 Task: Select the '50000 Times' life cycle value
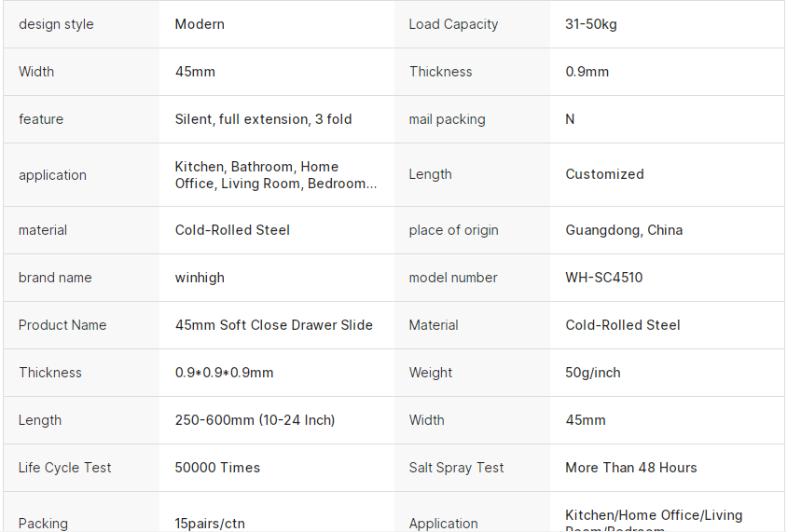[217, 468]
